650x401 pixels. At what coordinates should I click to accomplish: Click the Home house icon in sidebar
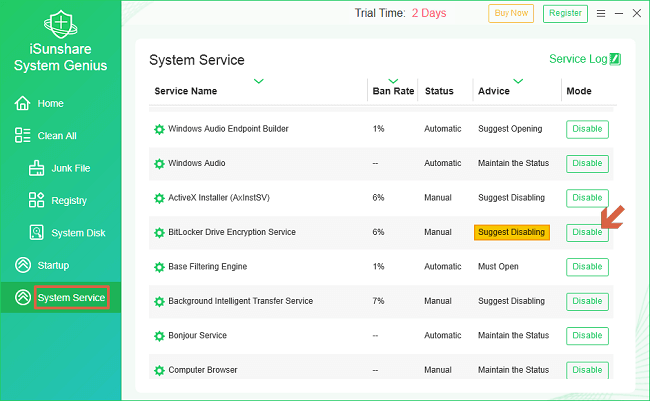[22, 103]
